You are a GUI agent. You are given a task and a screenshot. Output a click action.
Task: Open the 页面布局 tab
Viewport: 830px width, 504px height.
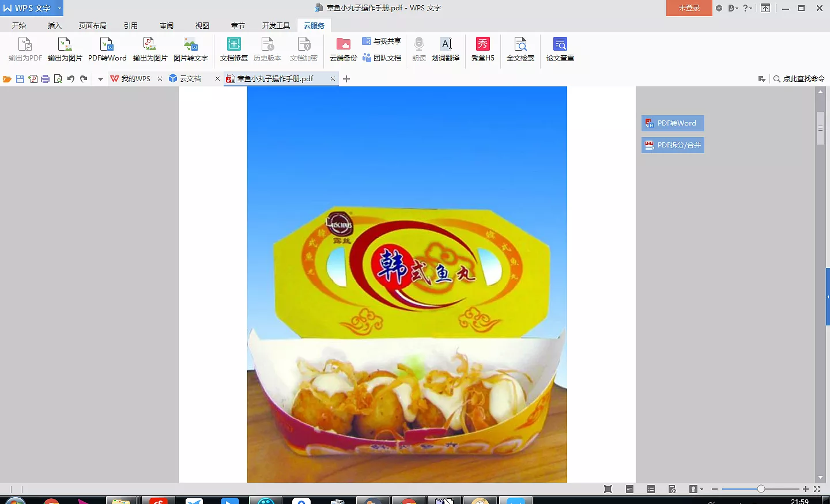coord(93,25)
